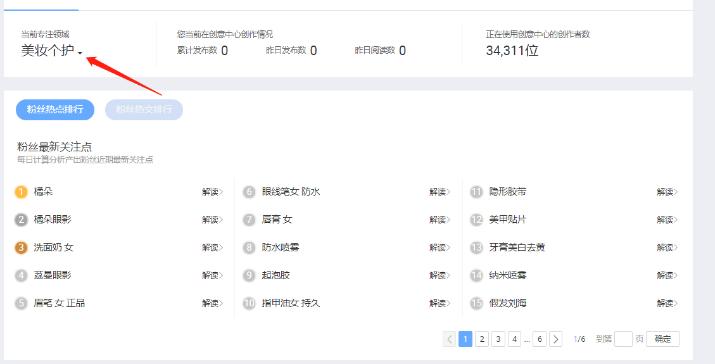Click the 昨日阅读数 statistic
The width and height of the screenshot is (715, 364).
pyautogui.click(x=380, y=50)
